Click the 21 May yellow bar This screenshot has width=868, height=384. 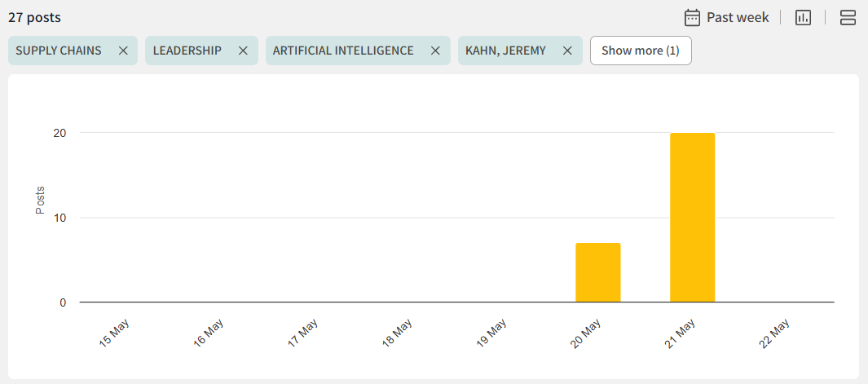[x=692, y=218]
